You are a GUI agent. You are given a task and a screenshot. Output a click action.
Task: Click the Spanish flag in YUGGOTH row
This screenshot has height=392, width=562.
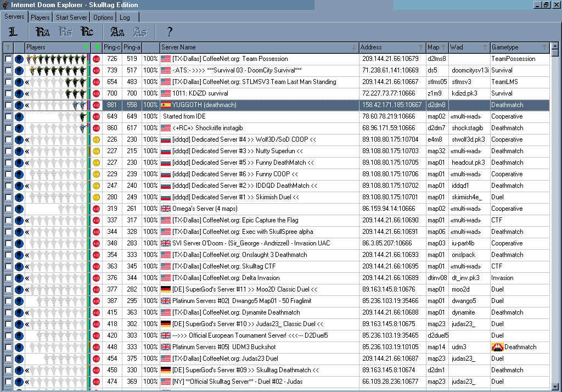166,105
